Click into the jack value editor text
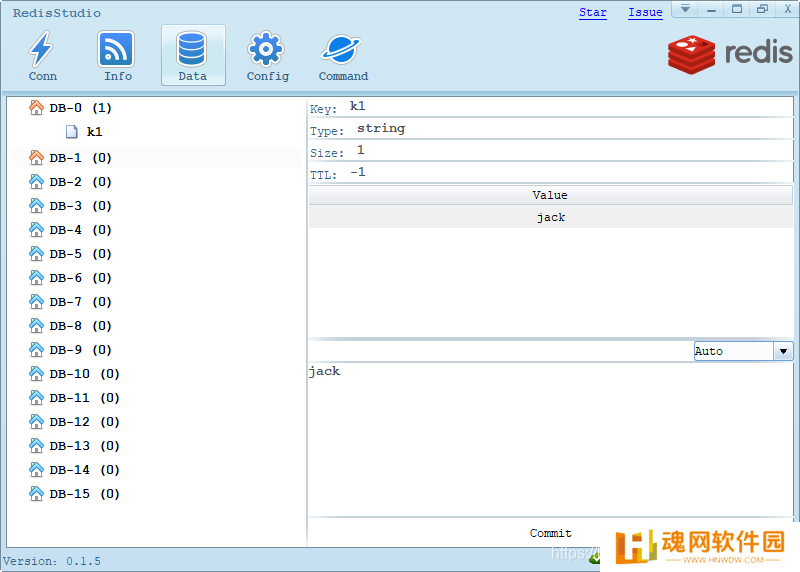 pyautogui.click(x=324, y=371)
